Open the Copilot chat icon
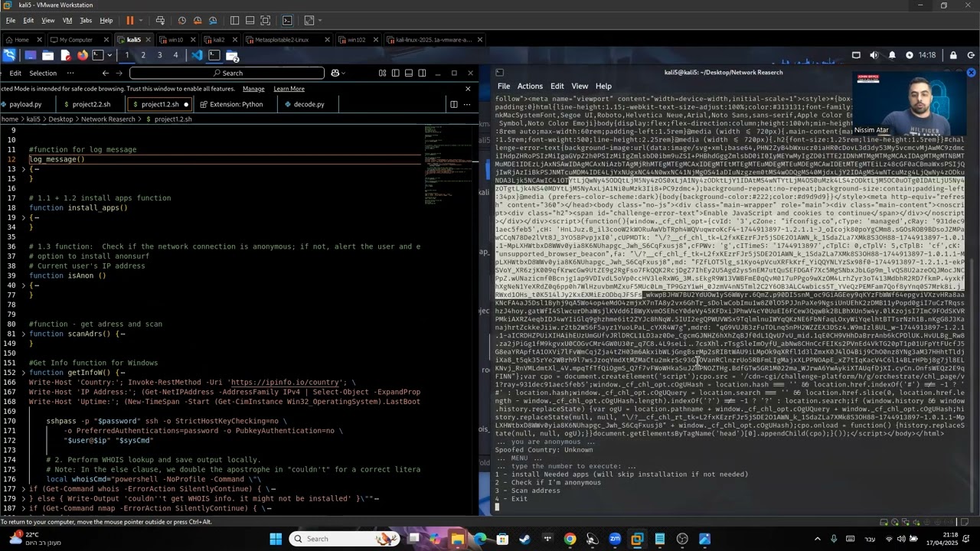The width and height of the screenshot is (980, 551). pyautogui.click(x=335, y=73)
